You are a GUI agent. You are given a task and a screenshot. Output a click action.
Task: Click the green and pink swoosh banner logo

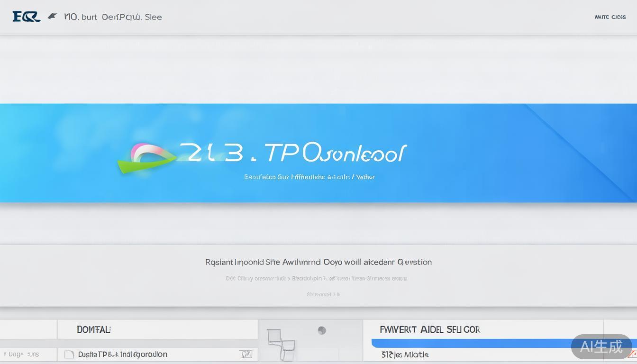coord(146,158)
